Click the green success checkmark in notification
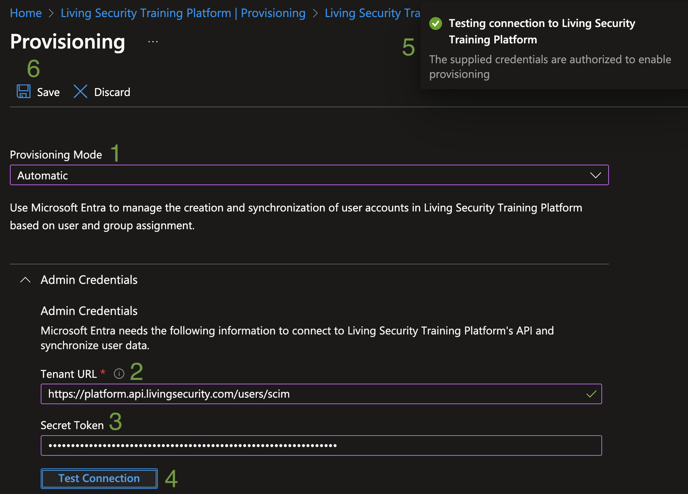This screenshot has height=494, width=688. click(x=436, y=23)
